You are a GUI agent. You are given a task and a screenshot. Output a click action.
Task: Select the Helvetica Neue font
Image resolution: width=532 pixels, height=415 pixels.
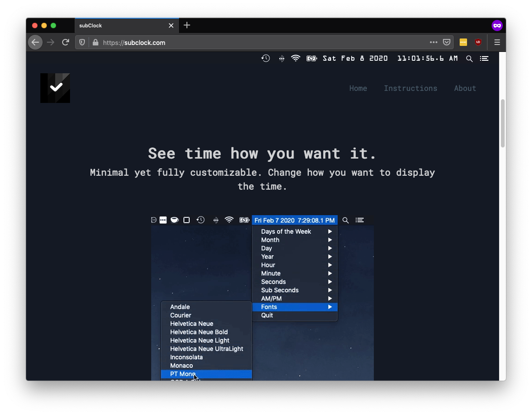(x=206, y=324)
